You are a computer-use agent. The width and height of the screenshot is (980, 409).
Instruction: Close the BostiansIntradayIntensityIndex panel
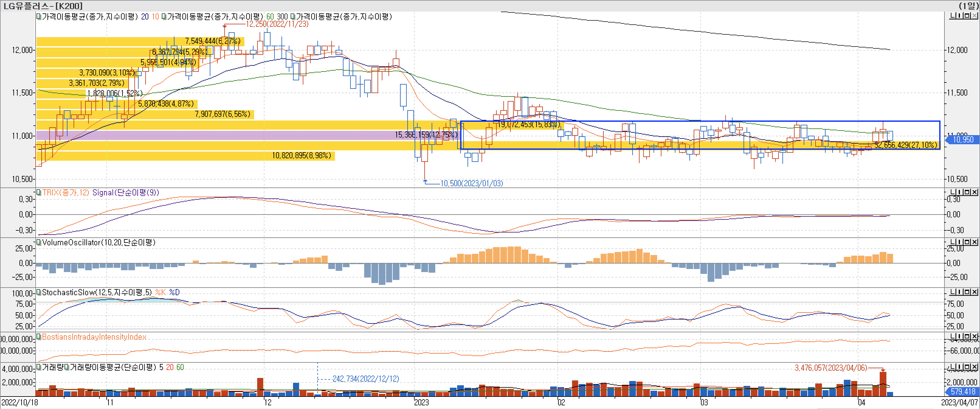[974, 336]
